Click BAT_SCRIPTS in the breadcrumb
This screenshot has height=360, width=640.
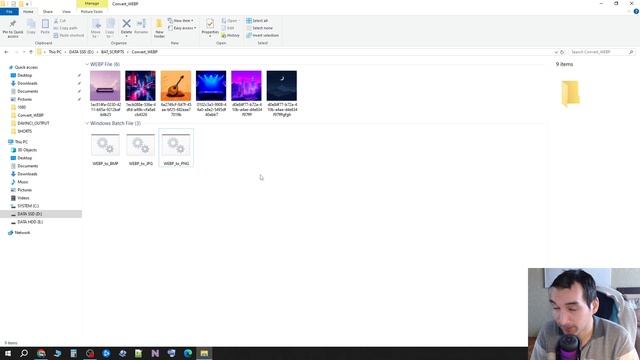pyautogui.click(x=112, y=52)
